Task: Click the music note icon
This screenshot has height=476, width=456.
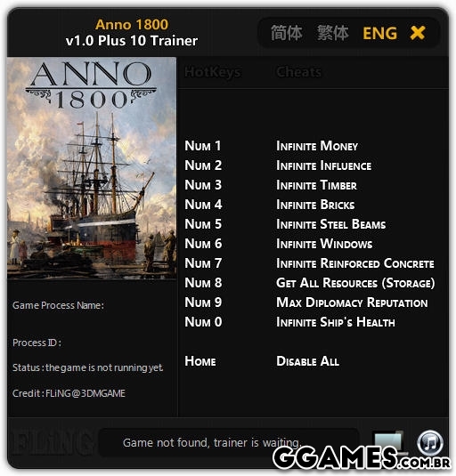Action: [430, 443]
